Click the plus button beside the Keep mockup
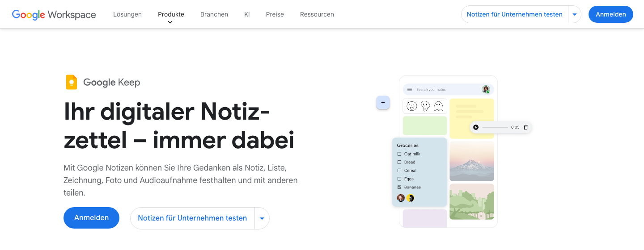This screenshot has height=250, width=644. [x=383, y=103]
